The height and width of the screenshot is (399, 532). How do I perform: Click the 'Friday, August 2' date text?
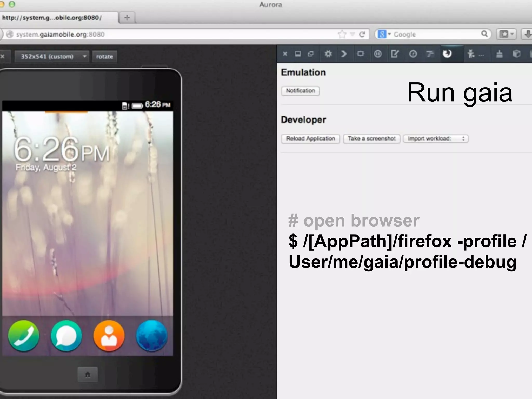(x=46, y=167)
